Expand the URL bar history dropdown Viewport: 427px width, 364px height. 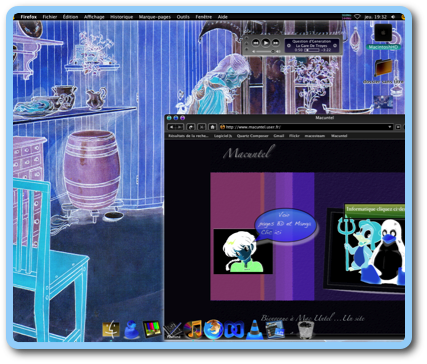[x=389, y=127]
